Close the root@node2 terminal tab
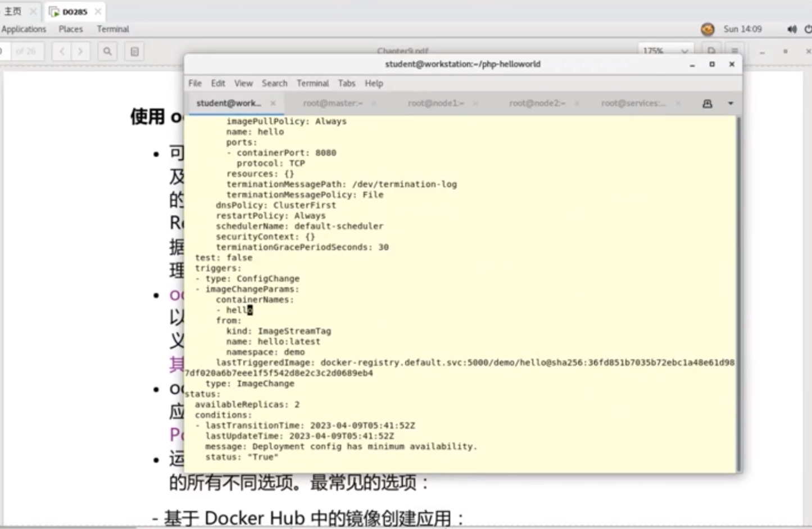The image size is (812, 529). pos(577,103)
